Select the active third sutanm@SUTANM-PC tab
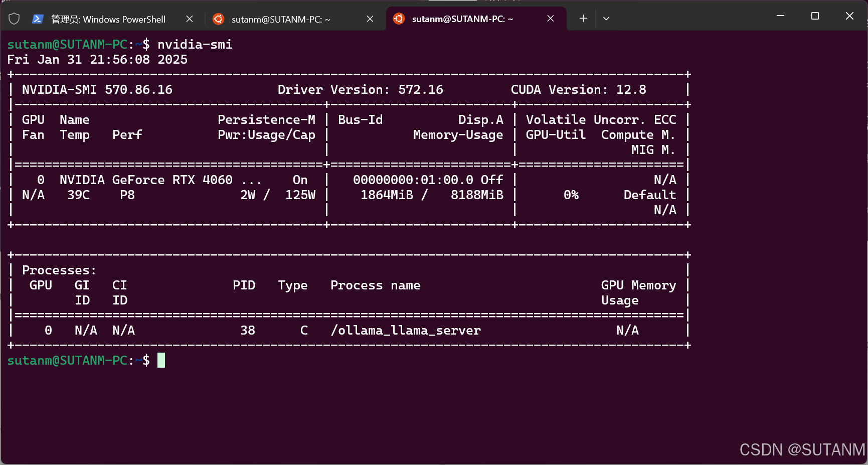 coord(476,19)
